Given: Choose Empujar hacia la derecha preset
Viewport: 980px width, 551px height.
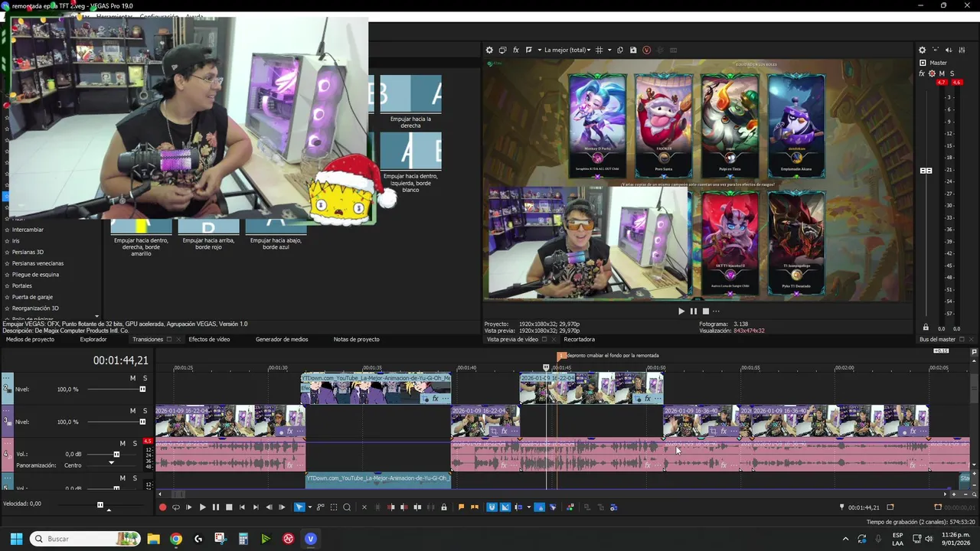Looking at the screenshot, I should 410,101.
